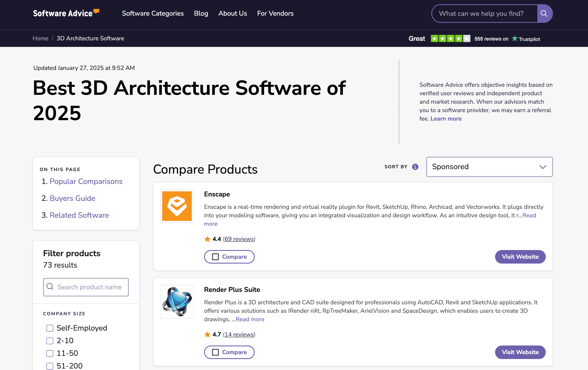This screenshot has width=588, height=370.
Task: Jump to Popular Comparisons section
Action: click(86, 181)
